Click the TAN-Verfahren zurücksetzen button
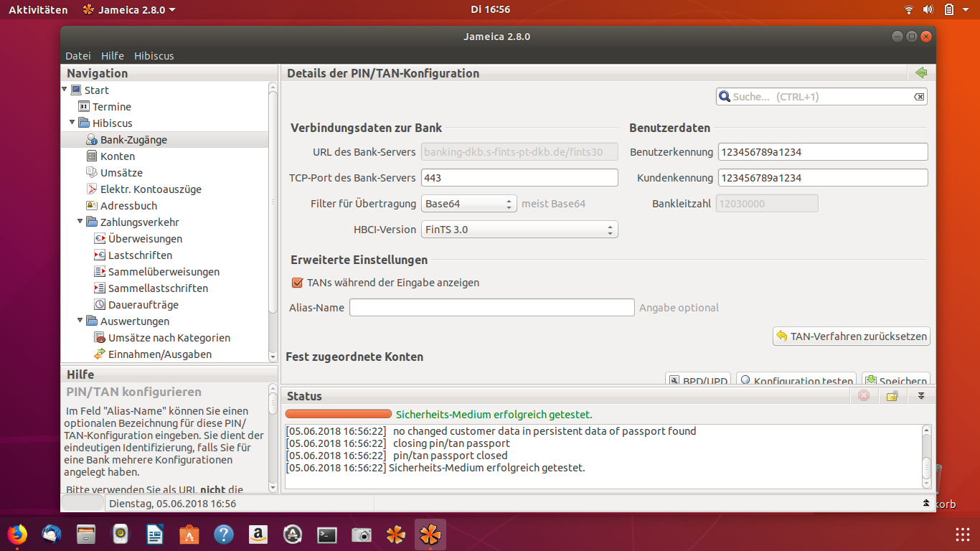The height and width of the screenshot is (551, 980). pyautogui.click(x=852, y=336)
